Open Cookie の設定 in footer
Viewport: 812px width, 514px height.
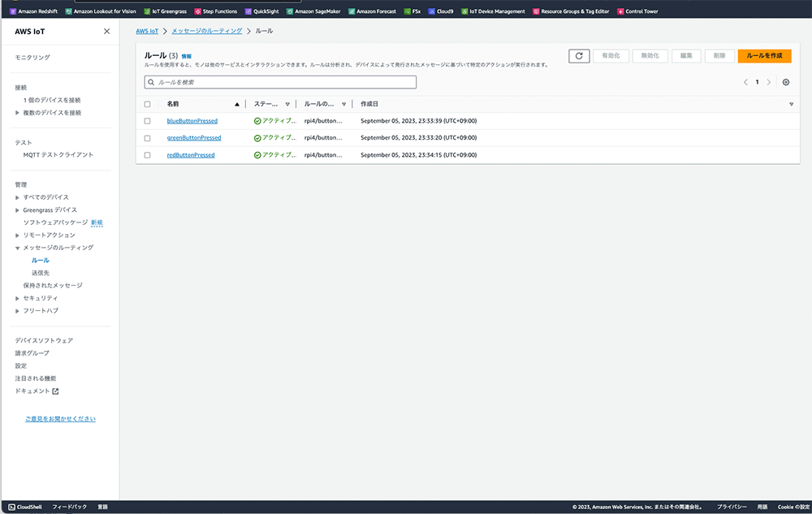coord(793,507)
